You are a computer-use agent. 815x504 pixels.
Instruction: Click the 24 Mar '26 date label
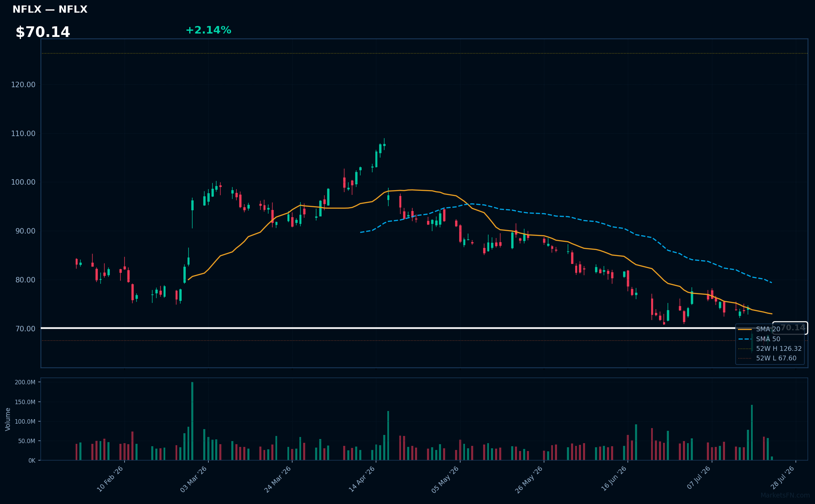point(277,479)
